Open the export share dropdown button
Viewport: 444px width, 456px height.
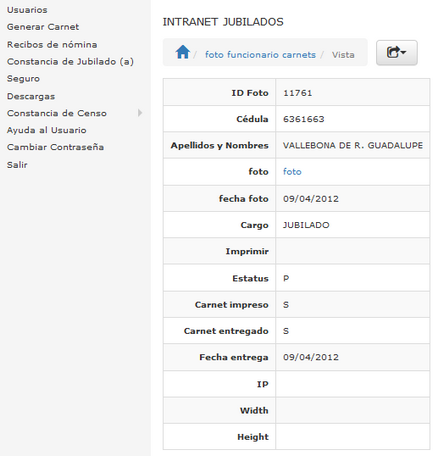(x=397, y=53)
